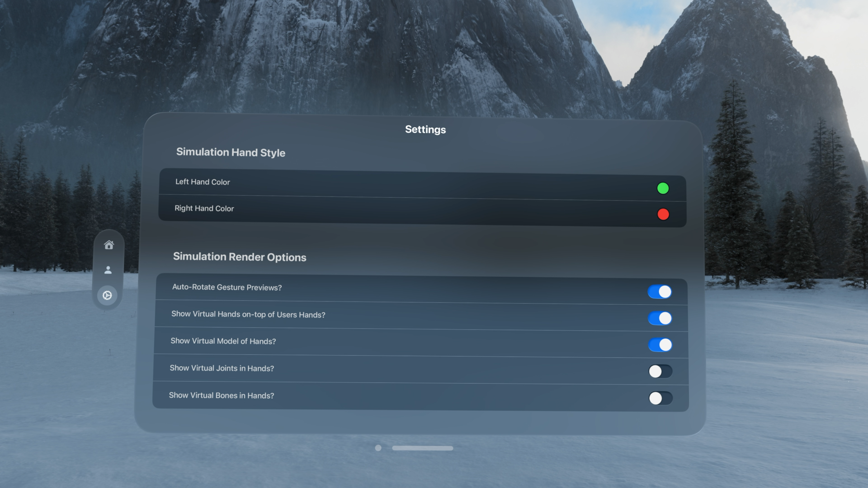The height and width of the screenshot is (488, 868).
Task: Toggle off the Show Virtual Model switch
Action: coord(660,345)
